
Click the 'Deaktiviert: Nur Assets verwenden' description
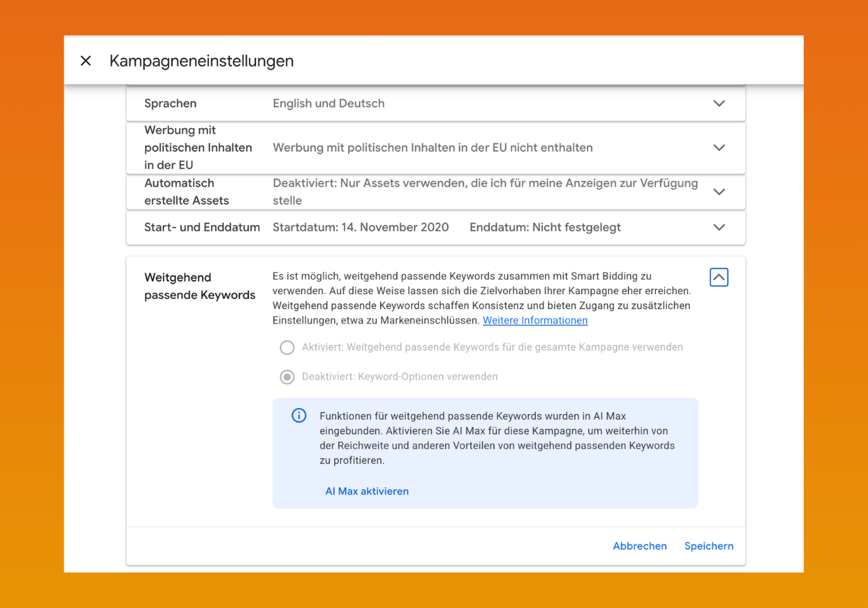485,192
